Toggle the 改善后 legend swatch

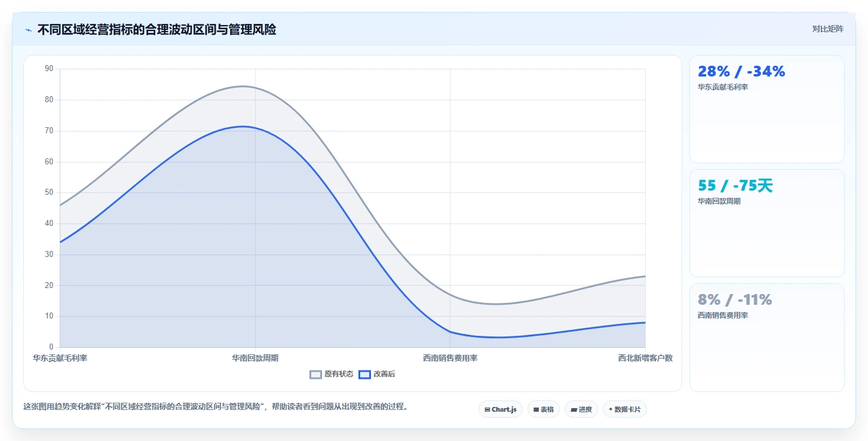[364, 375]
